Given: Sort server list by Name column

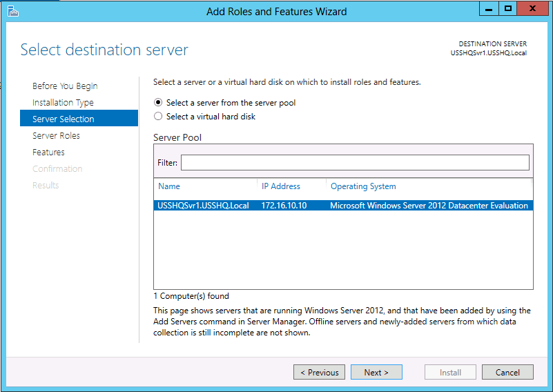Looking at the screenshot, I should click(169, 186).
